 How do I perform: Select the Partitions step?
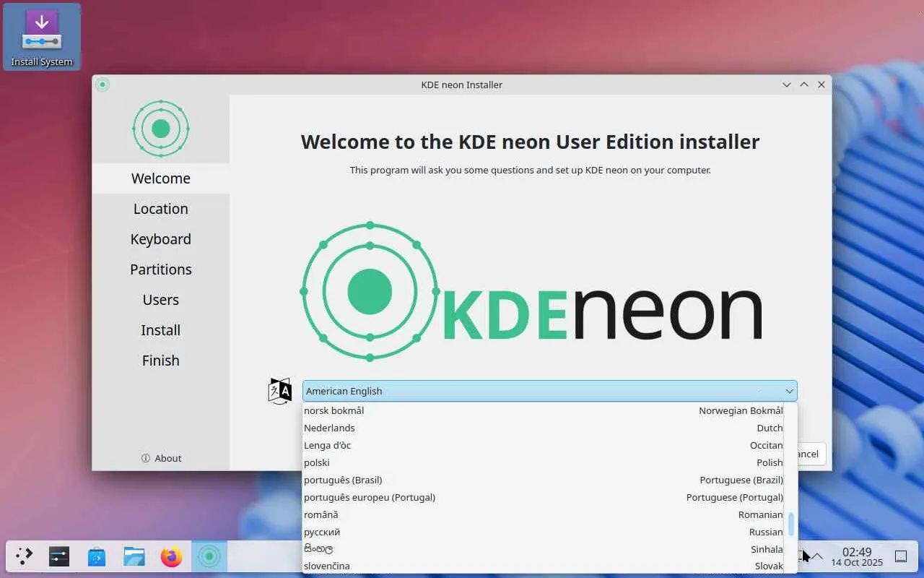[160, 269]
